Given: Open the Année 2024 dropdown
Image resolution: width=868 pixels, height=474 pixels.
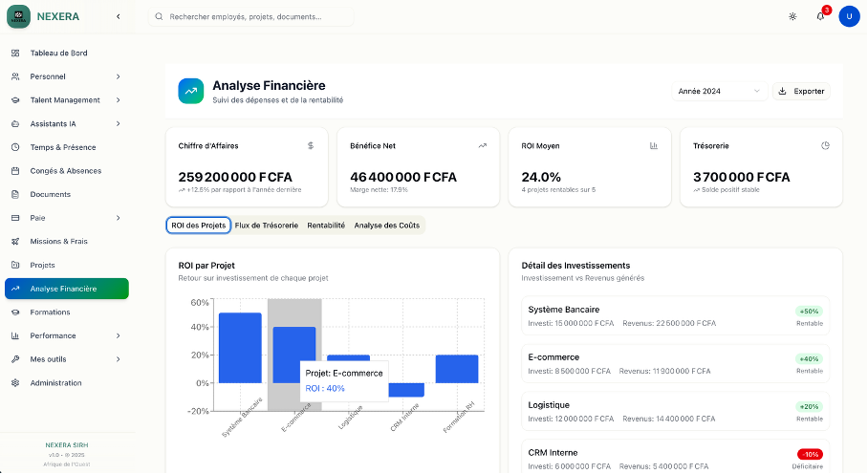Looking at the screenshot, I should click(x=720, y=92).
